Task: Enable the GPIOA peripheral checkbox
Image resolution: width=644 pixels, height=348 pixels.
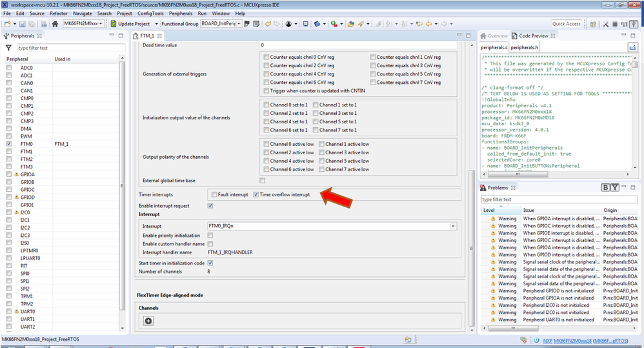Action: pyautogui.click(x=8, y=174)
